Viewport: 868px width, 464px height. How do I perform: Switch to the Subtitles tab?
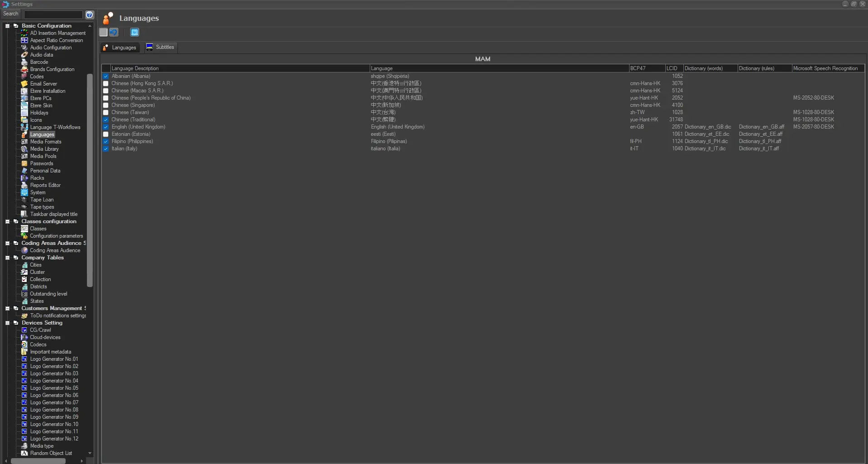161,47
